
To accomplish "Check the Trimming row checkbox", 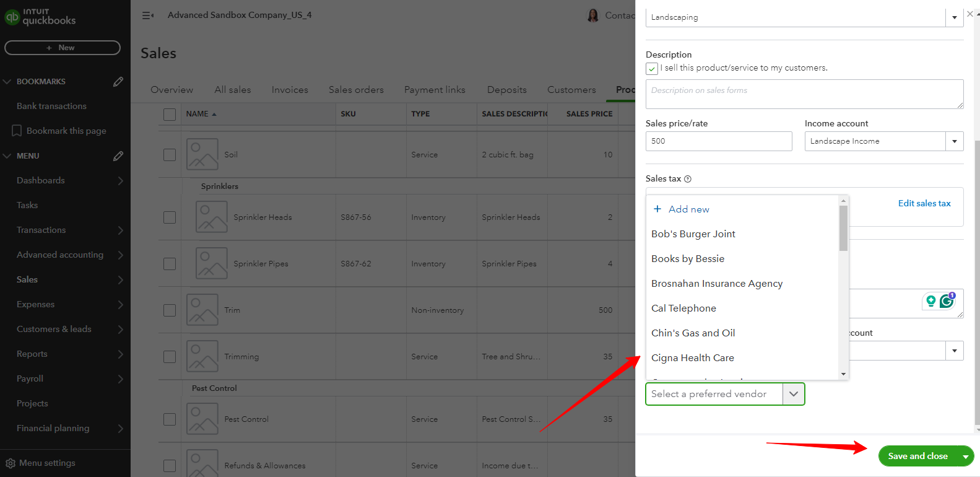I will pyautogui.click(x=170, y=356).
